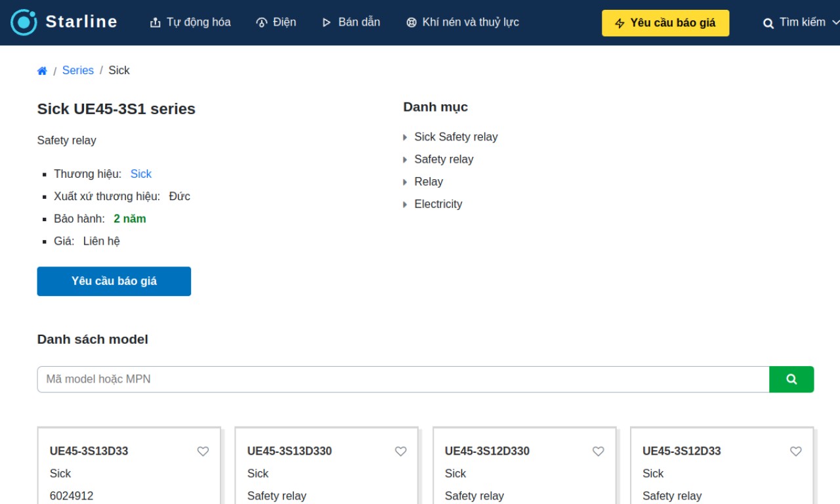Click the blue Yêu cầu báo giá button
Screen dimensions: 840x504
(x=114, y=281)
